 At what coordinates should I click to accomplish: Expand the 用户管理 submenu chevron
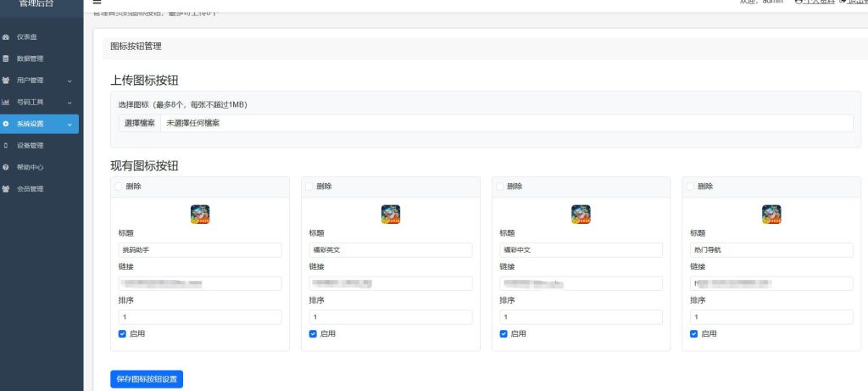[x=70, y=81]
